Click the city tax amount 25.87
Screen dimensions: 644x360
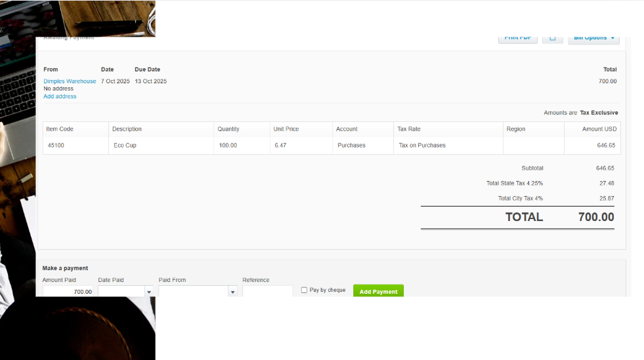(607, 199)
